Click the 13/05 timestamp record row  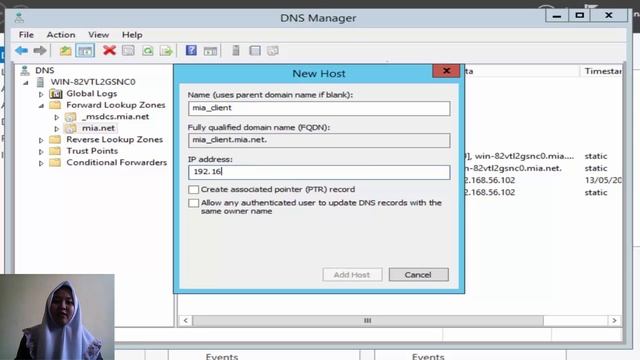click(603, 180)
